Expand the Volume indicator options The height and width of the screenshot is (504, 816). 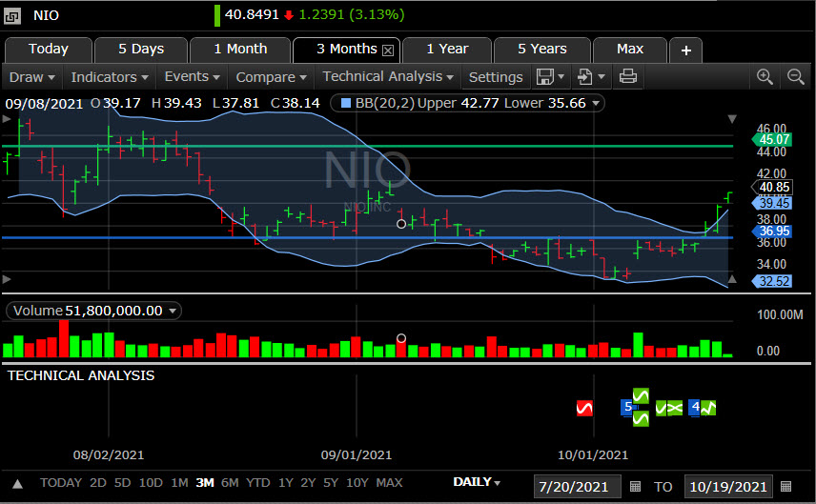[x=173, y=311]
